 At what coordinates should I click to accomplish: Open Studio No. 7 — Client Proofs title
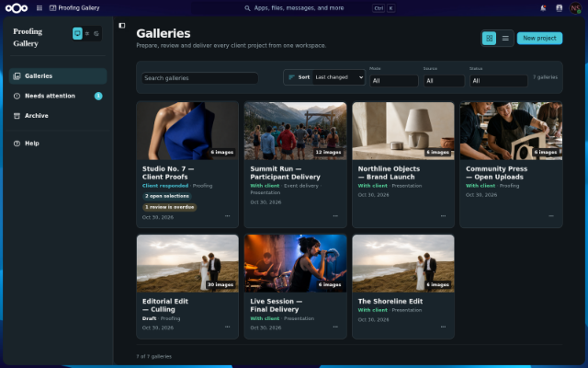click(x=168, y=173)
